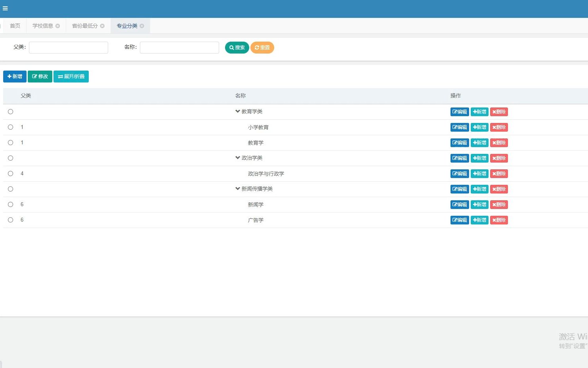Screen dimensions: 588x368
Task: Click 新增 in the 教育学类 row
Action: coord(479,112)
